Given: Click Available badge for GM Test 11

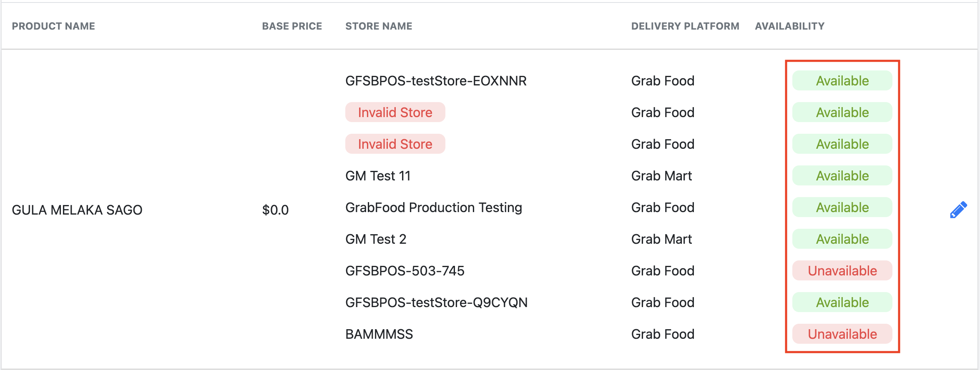Looking at the screenshot, I should coord(842,176).
